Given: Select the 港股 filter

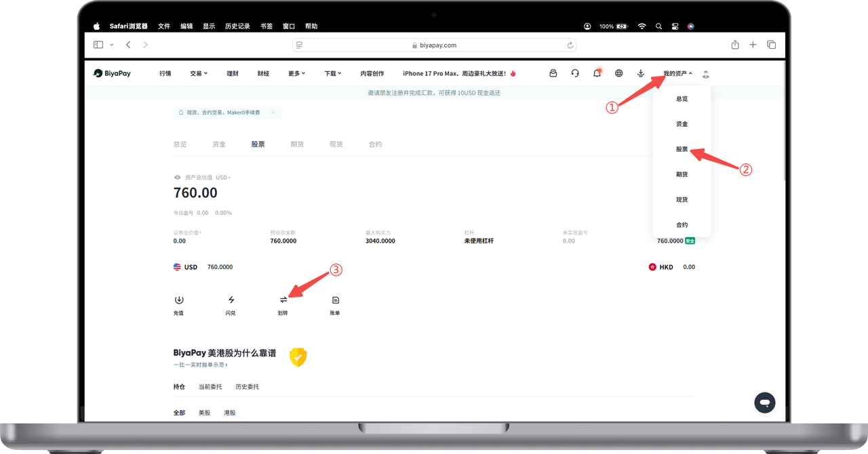Looking at the screenshot, I should (229, 413).
